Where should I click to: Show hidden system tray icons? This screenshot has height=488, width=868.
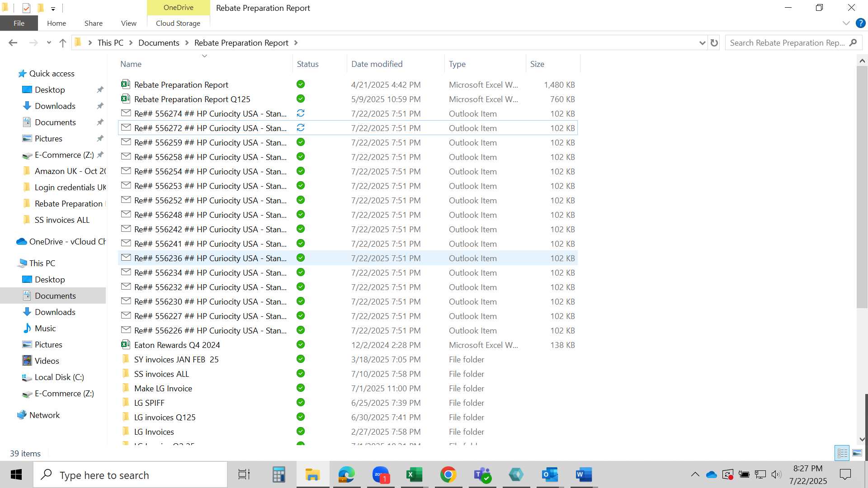click(x=695, y=474)
